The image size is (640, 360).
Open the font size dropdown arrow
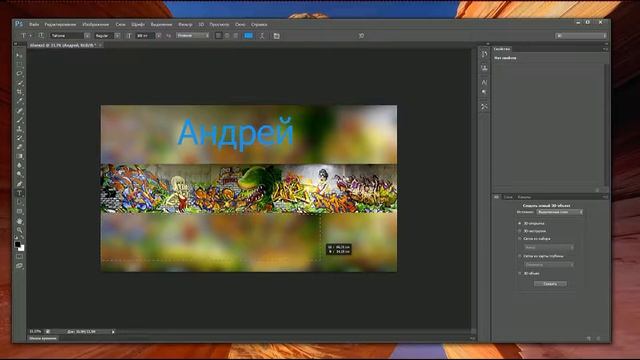[x=158, y=36]
